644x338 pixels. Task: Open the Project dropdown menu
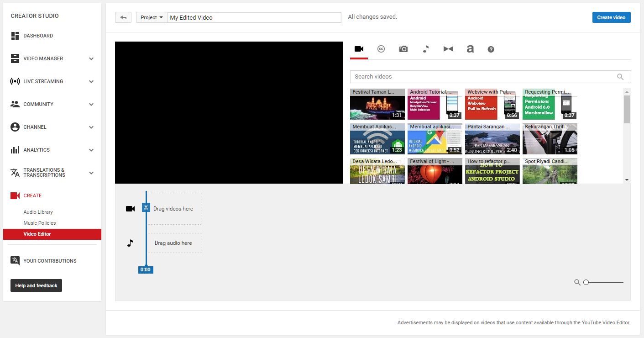[152, 17]
